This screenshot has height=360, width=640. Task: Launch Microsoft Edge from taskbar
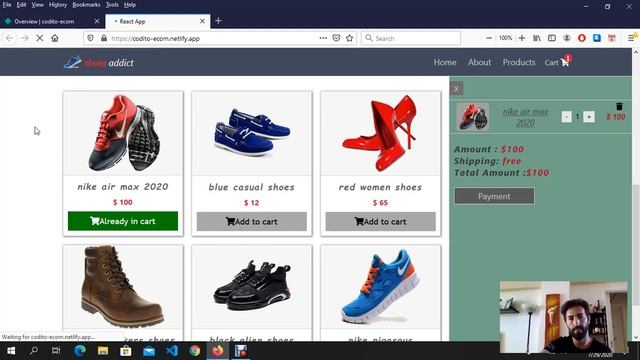80,351
